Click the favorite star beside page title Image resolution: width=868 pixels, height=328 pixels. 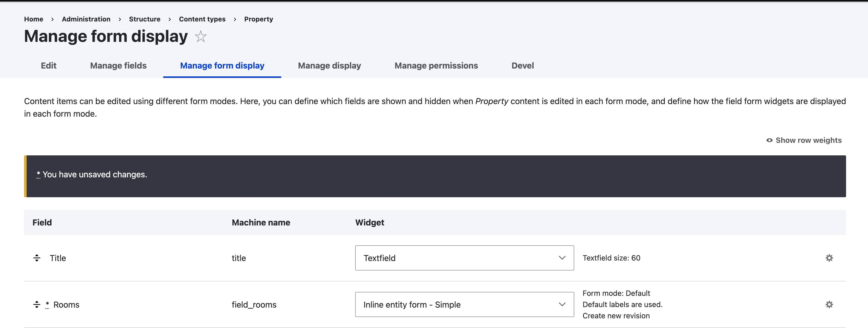coord(201,36)
